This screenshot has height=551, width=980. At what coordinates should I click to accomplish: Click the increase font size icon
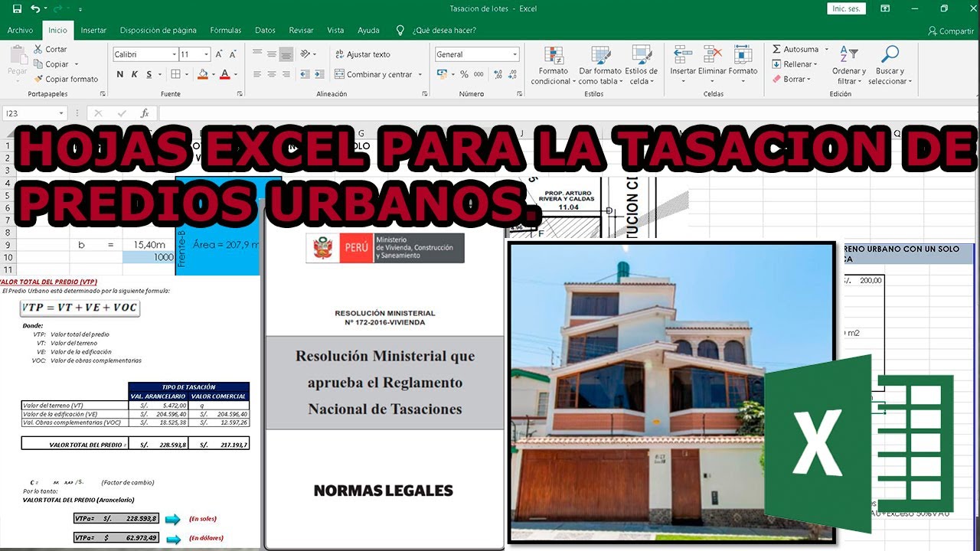pyautogui.click(x=220, y=54)
